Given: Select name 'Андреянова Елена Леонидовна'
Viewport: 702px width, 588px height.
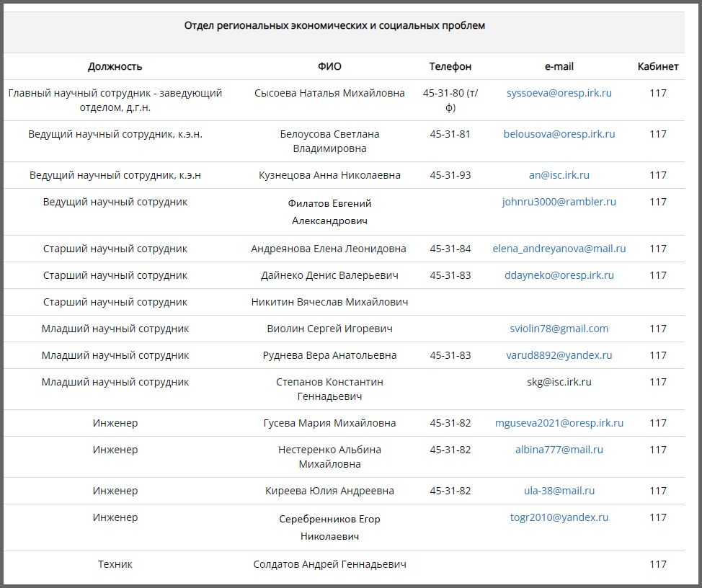Looking at the screenshot, I should (329, 249).
